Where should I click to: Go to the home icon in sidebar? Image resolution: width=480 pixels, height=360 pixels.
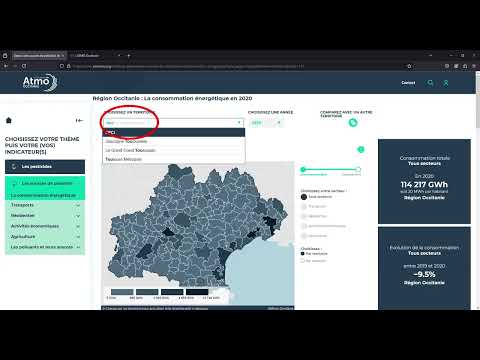pos(9,120)
